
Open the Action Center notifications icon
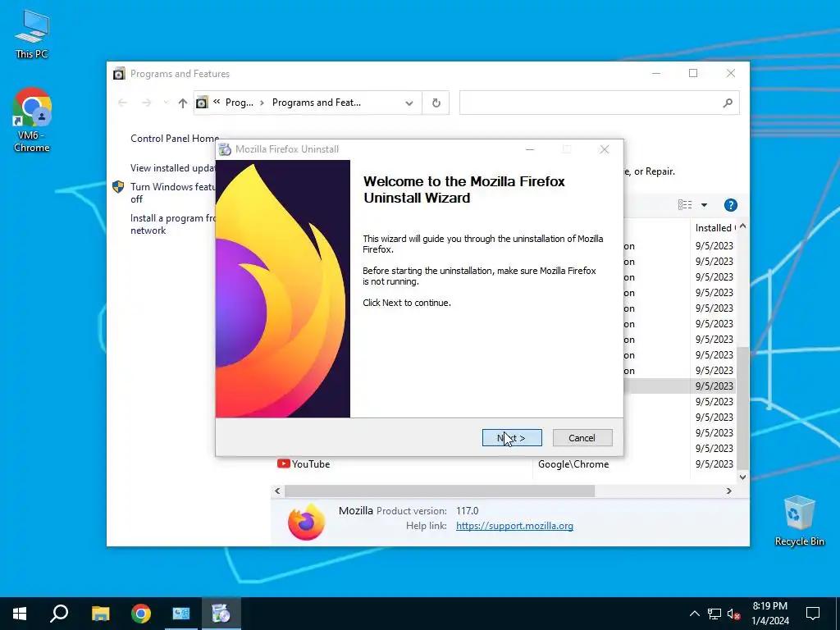[x=813, y=614]
